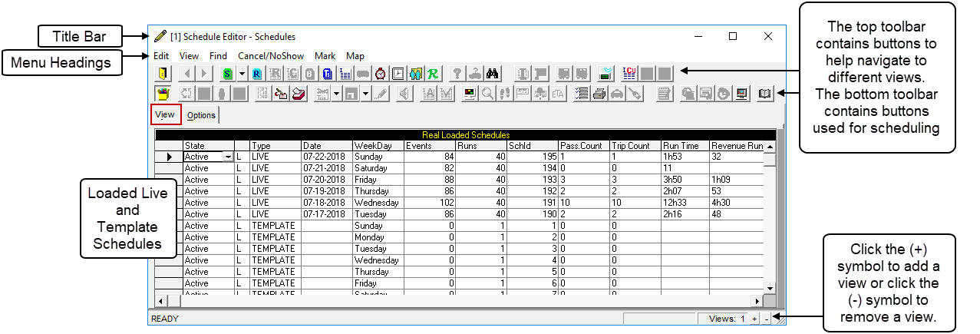980x334 pixels.
Task: Click Events cell showing 102
Action: [430, 203]
